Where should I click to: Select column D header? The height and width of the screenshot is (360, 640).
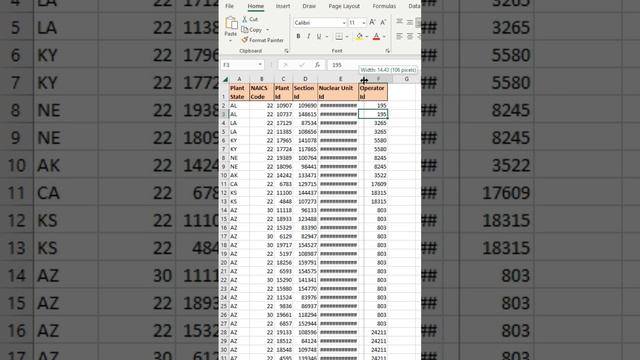coord(305,79)
